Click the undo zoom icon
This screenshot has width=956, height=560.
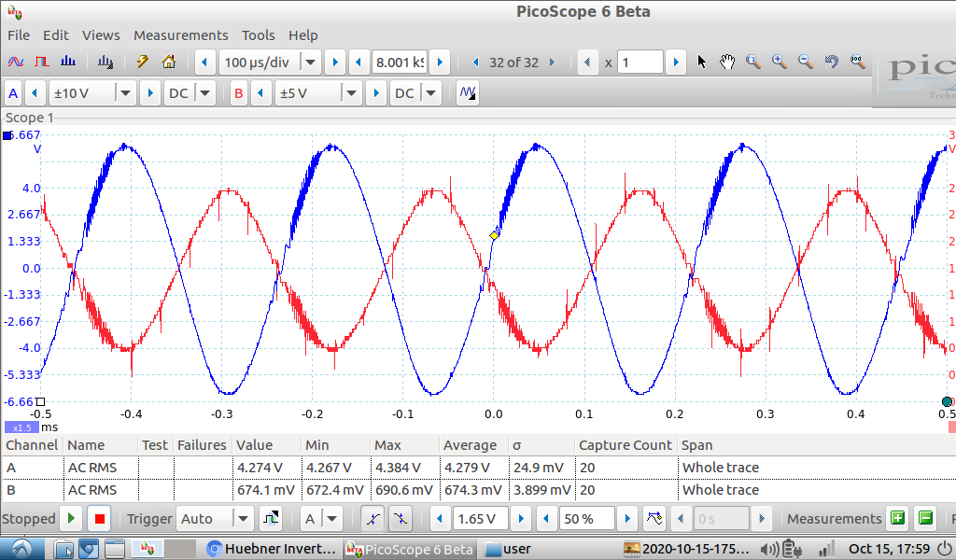(831, 63)
